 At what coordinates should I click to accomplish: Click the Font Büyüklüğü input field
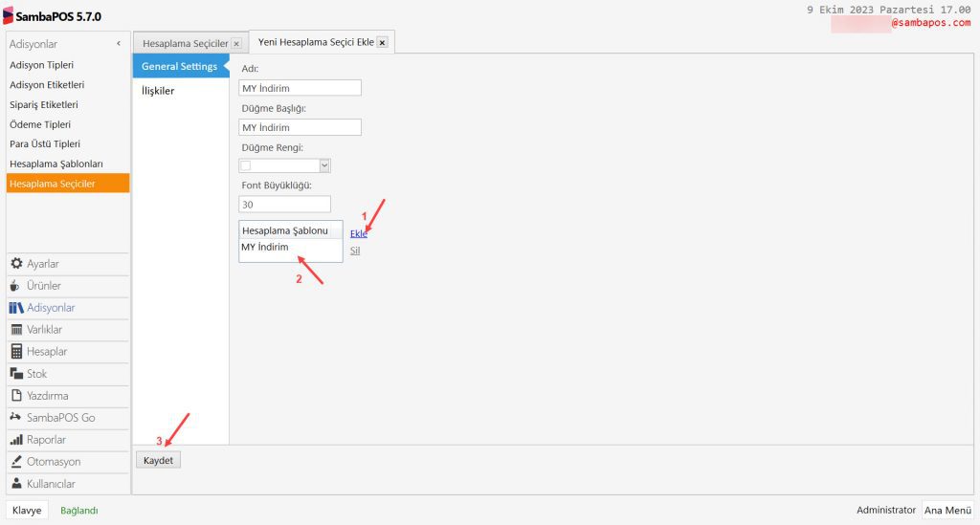pos(284,204)
